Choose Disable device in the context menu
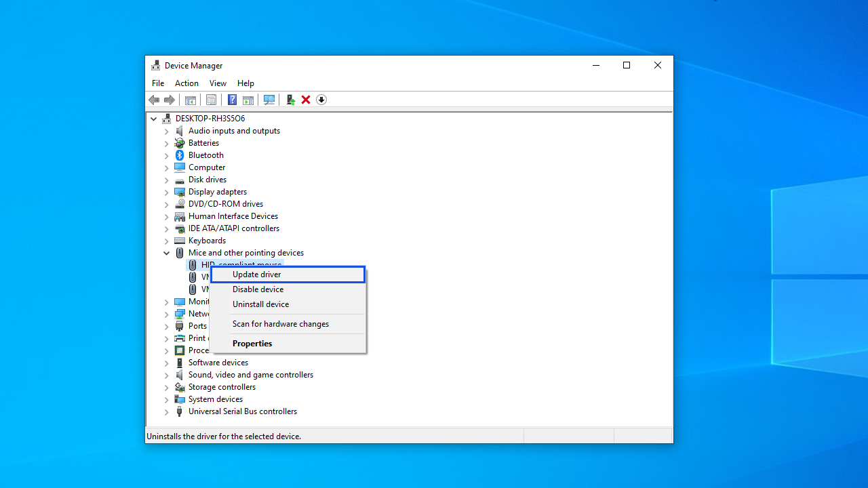 pyautogui.click(x=288, y=289)
